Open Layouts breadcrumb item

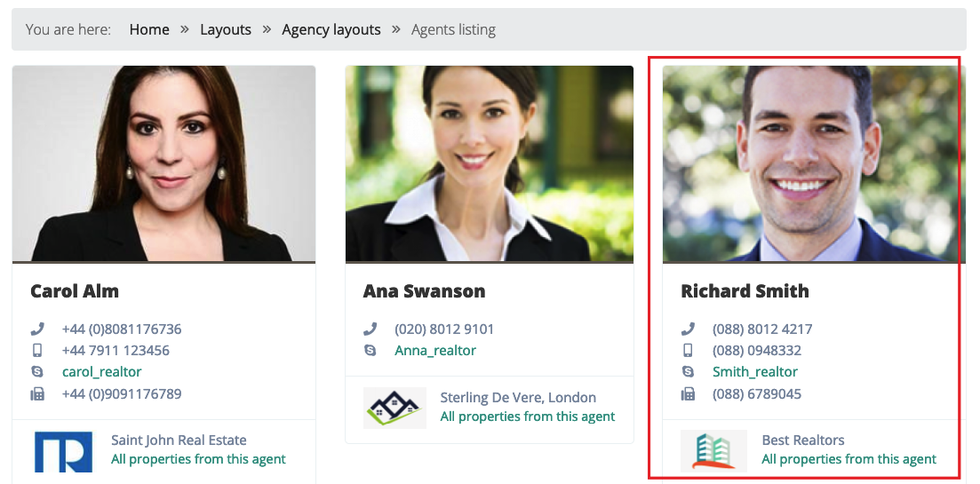pos(226,29)
